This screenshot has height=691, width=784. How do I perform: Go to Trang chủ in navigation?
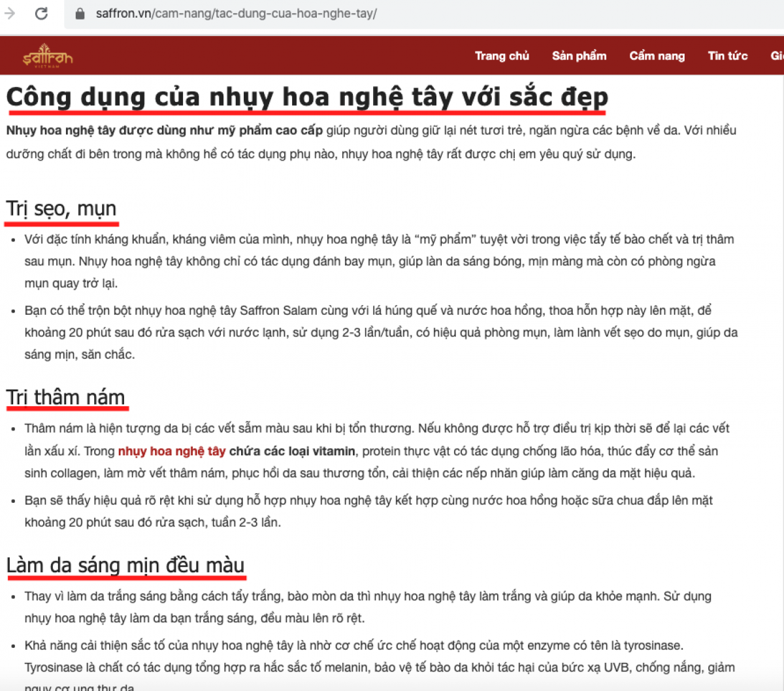[502, 56]
